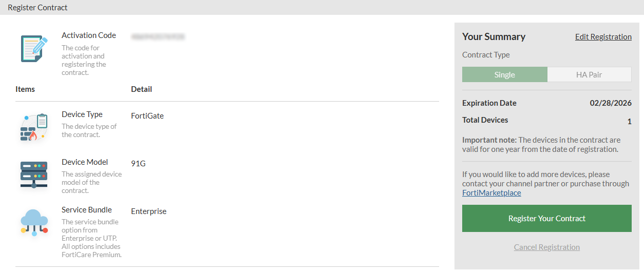Click the Detail column header
Image resolution: width=644 pixels, height=272 pixels.
[x=141, y=89]
